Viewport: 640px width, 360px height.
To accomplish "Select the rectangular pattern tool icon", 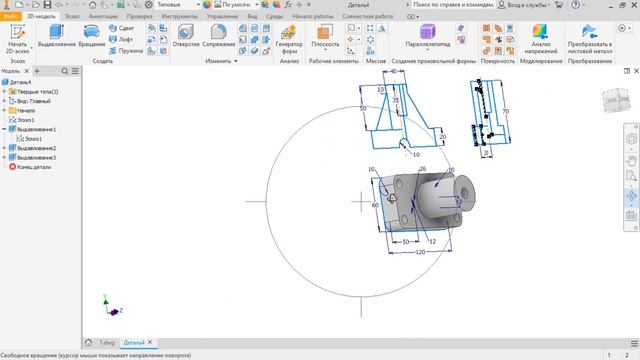I will (370, 28).
